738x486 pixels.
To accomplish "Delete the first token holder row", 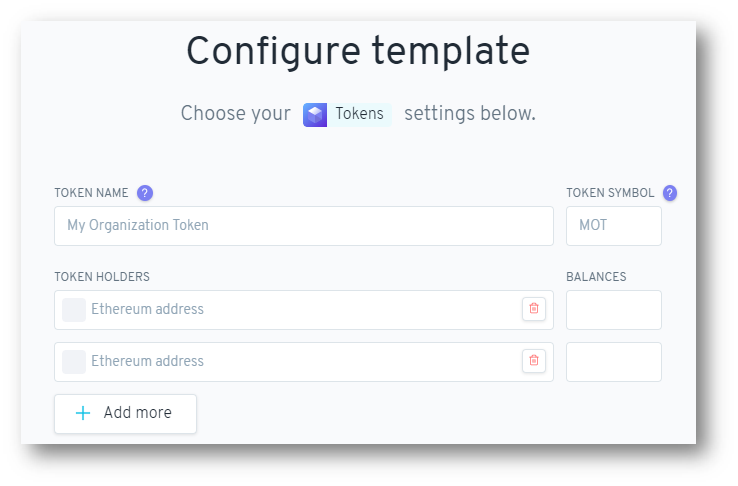I will [534, 309].
